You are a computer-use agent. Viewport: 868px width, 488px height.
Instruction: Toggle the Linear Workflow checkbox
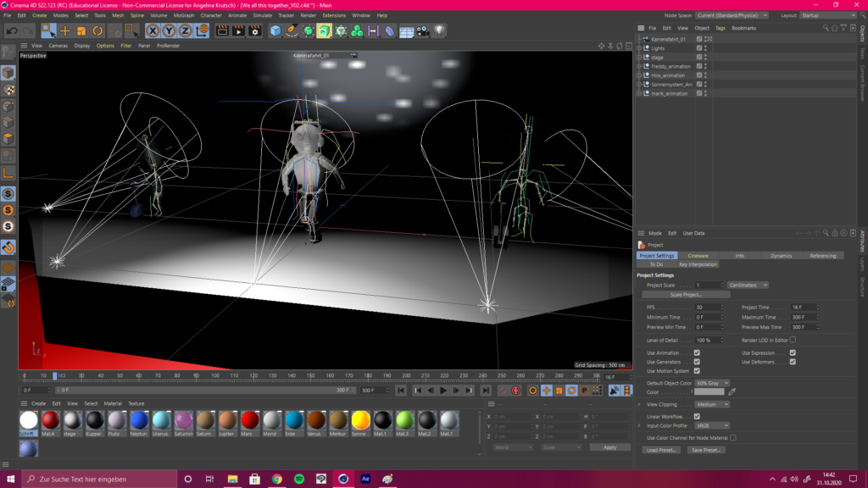[697, 416]
